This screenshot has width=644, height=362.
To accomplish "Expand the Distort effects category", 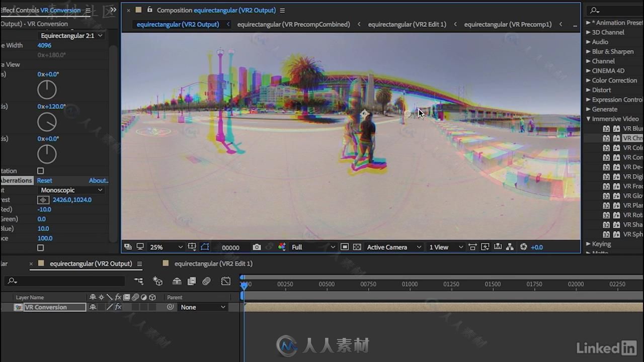I will 588,90.
